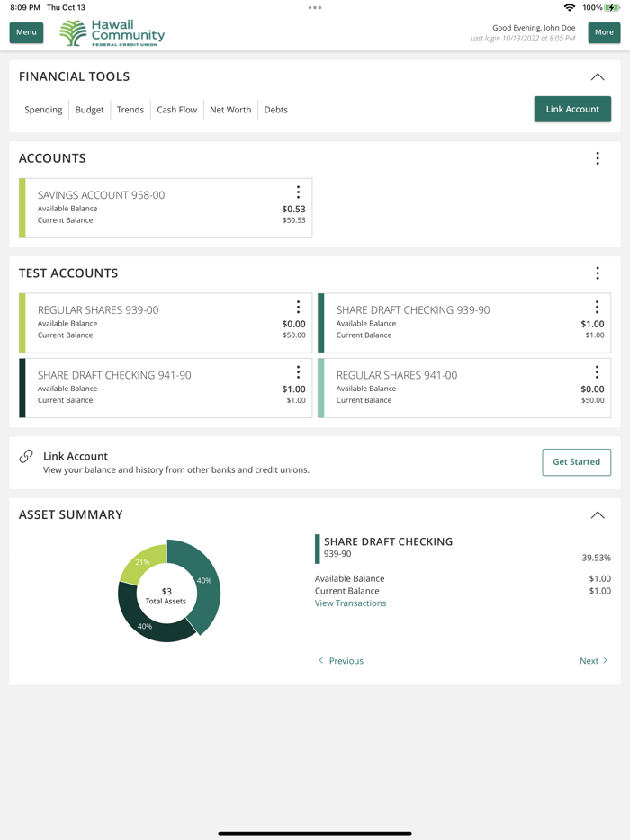
Task: Open the Menu button
Action: click(x=26, y=32)
